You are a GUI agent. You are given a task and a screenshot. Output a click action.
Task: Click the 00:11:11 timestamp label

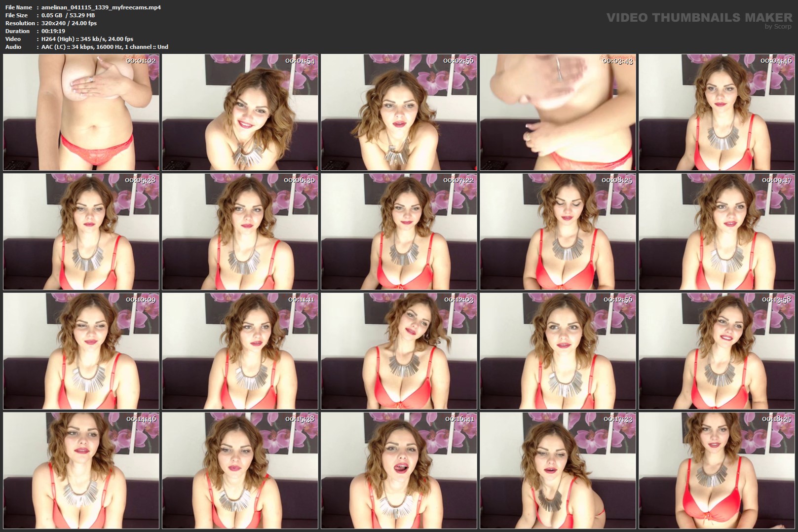[301, 300]
